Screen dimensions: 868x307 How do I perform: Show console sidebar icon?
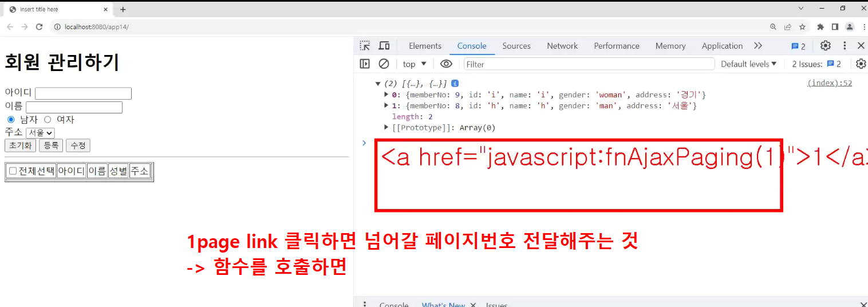pyautogui.click(x=365, y=64)
